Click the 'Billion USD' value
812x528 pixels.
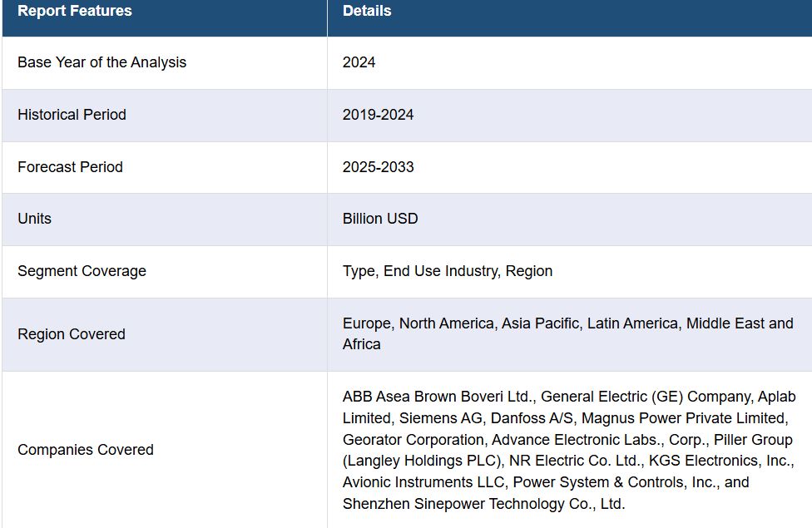pos(380,219)
